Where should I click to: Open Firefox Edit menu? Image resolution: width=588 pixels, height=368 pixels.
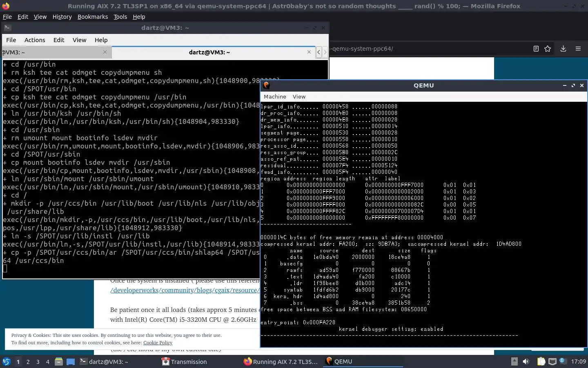coord(23,17)
